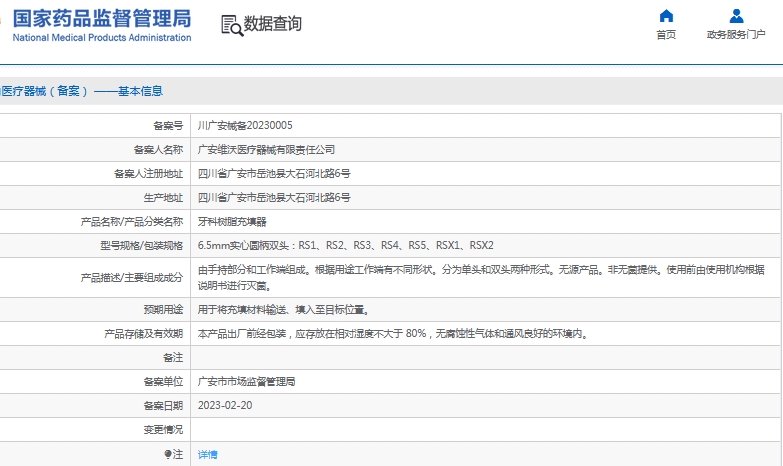783x466 pixels.
Task: Select record number 川广安械备20230005
Action: (x=245, y=125)
